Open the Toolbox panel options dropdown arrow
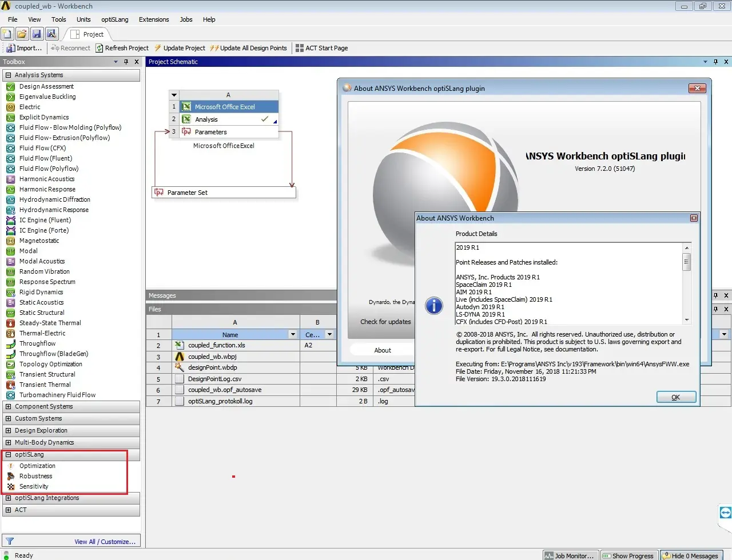Image resolution: width=732 pixels, height=560 pixels. tap(116, 62)
